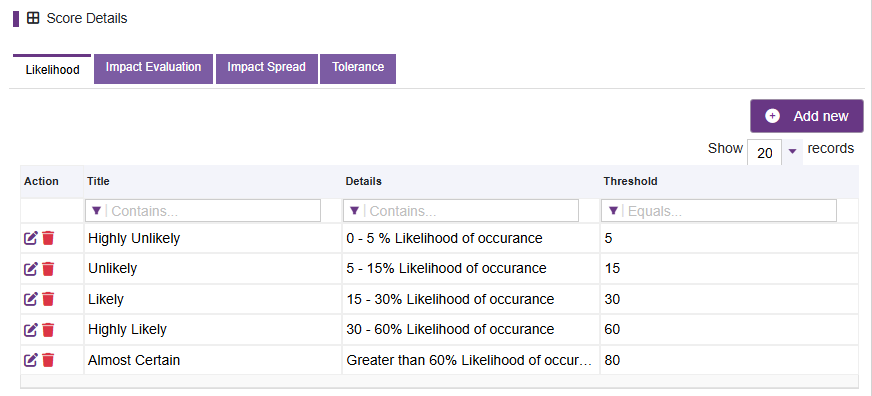Screen dimensions: 872x396
Task: Click the Score Details grid icon
Action: click(33, 18)
